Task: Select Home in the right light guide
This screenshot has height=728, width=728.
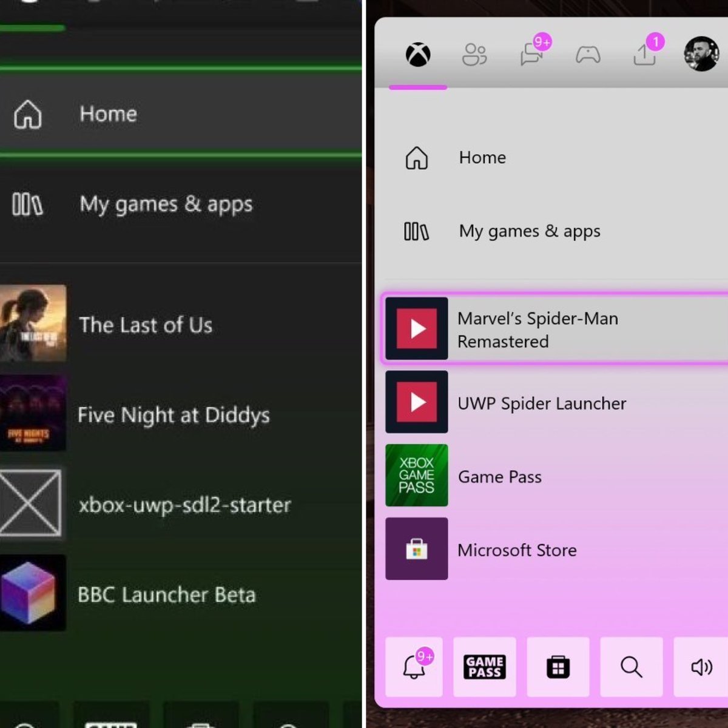Action: [x=552, y=158]
